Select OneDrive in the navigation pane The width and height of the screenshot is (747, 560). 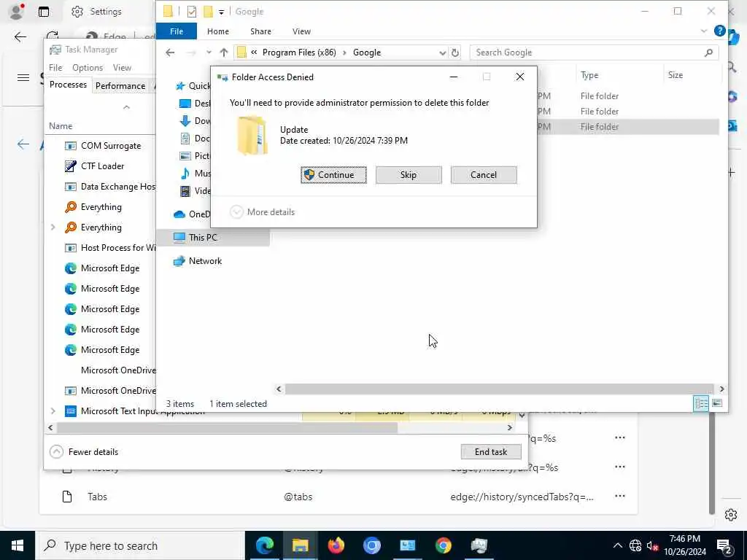[192, 214]
